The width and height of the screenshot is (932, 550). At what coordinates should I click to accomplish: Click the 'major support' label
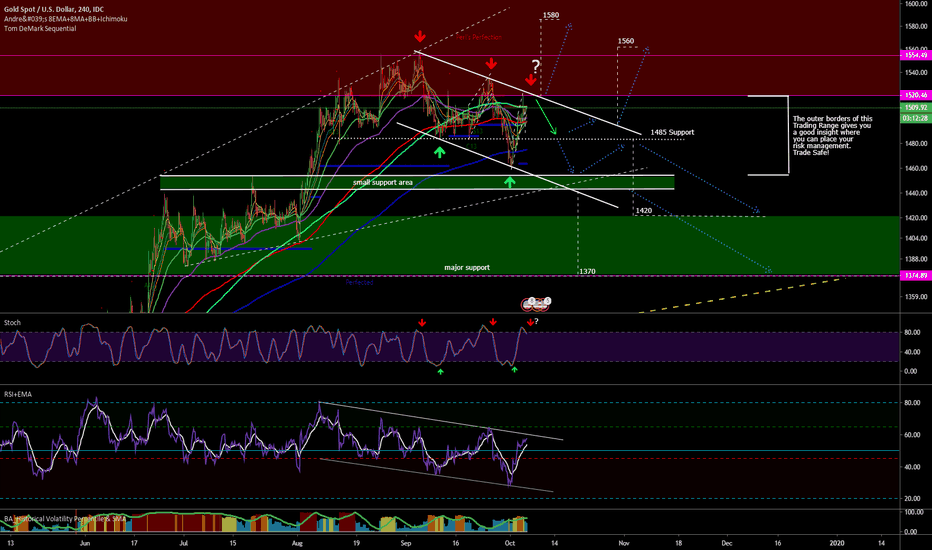click(467, 268)
